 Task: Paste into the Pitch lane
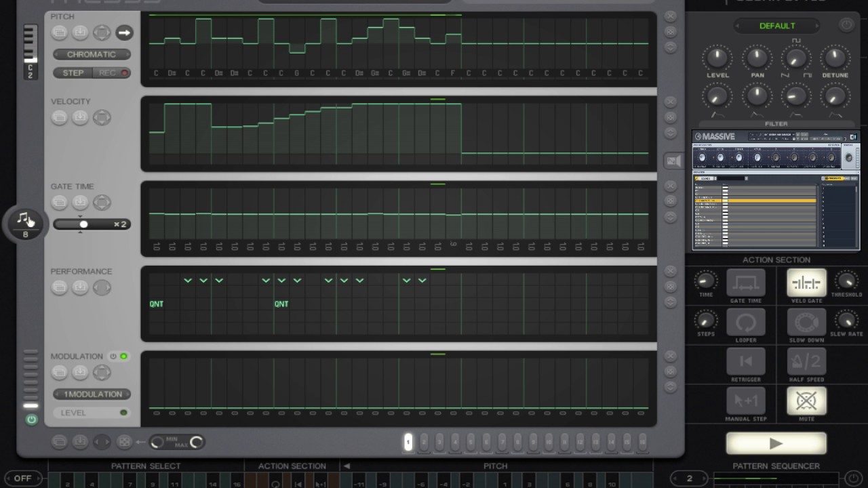click(80, 33)
